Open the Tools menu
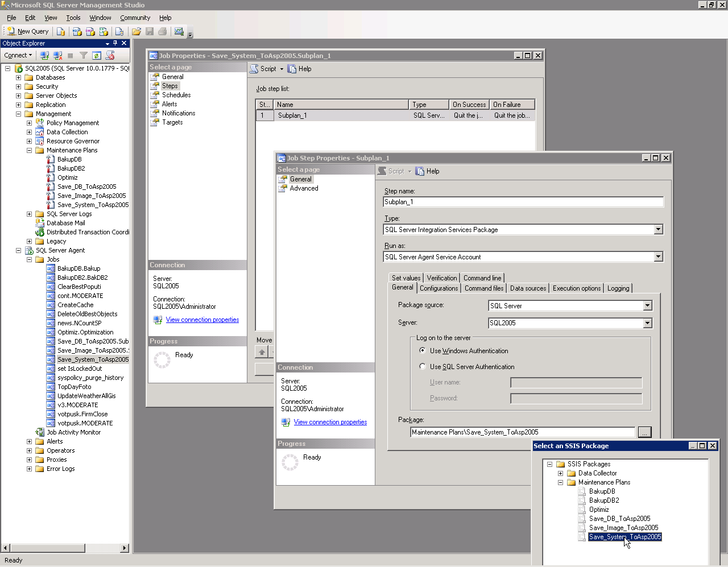This screenshot has height=567, width=728. point(73,18)
